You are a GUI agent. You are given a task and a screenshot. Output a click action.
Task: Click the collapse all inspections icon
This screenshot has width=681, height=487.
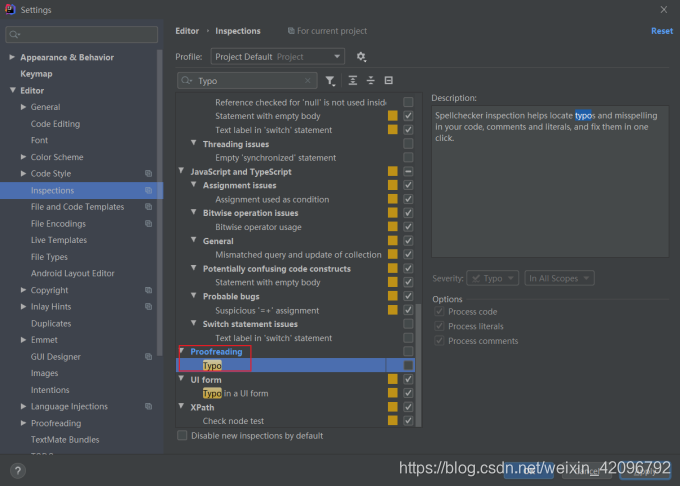(x=370, y=80)
